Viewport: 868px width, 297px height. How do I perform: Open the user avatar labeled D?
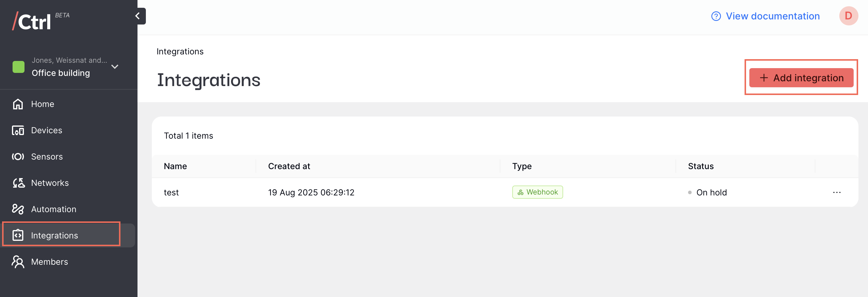[x=848, y=16]
